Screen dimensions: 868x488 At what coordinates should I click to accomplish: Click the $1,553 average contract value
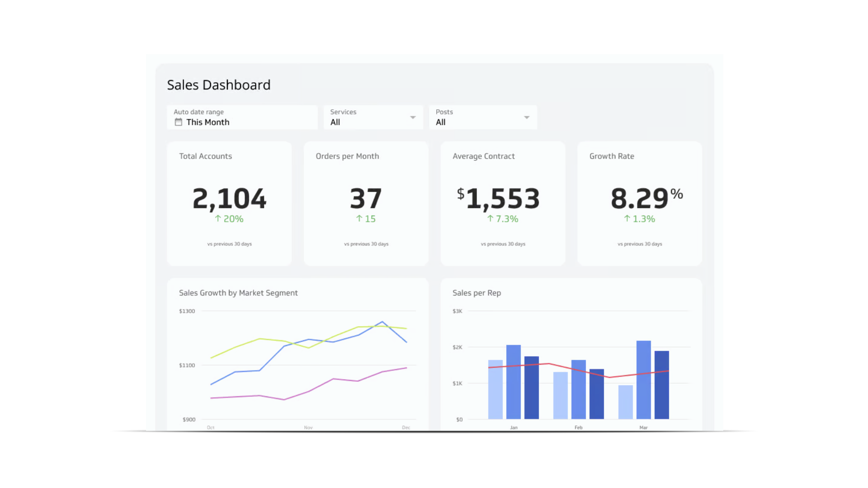[499, 199]
